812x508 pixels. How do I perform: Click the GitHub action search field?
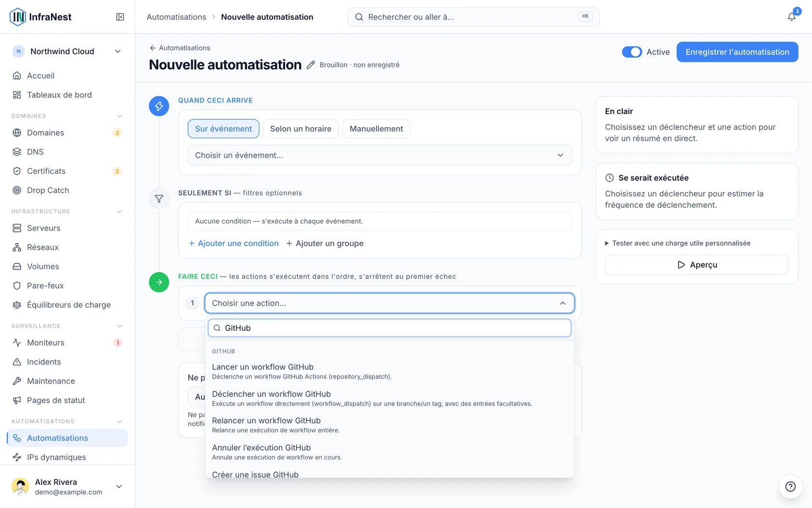(390, 328)
